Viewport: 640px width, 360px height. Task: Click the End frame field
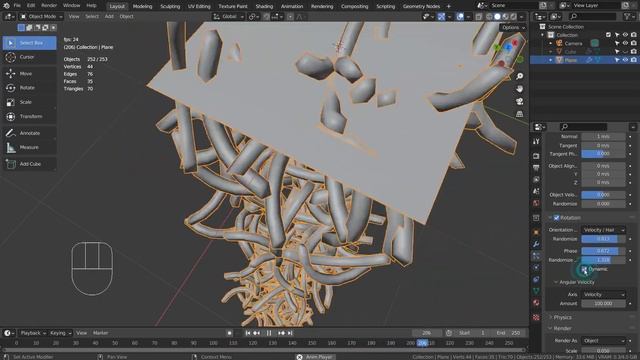click(509, 333)
